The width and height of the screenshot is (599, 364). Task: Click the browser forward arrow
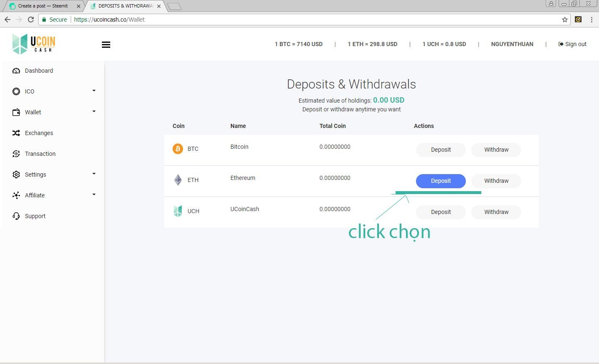19,20
